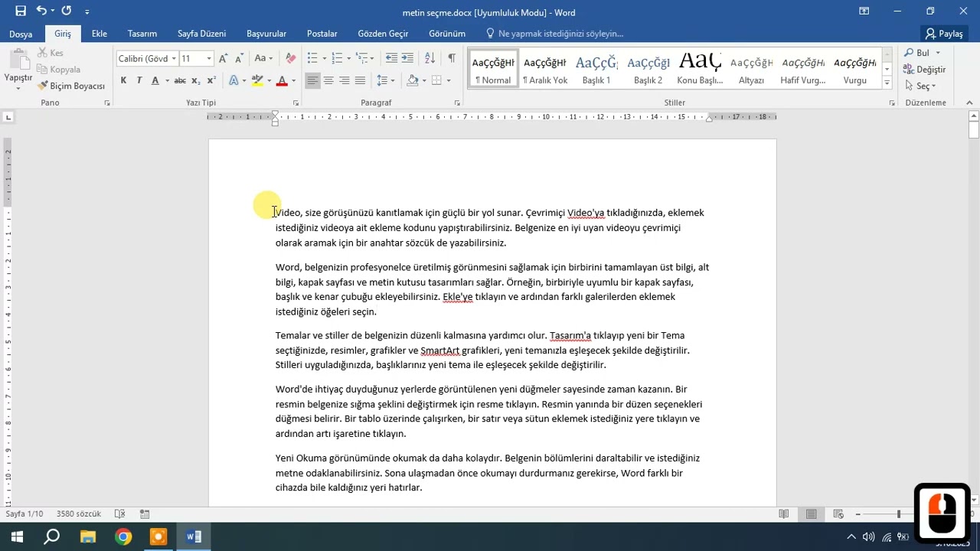The image size is (980, 551).
Task: Toggle show paragraph marks (¶)
Action: coord(452,58)
